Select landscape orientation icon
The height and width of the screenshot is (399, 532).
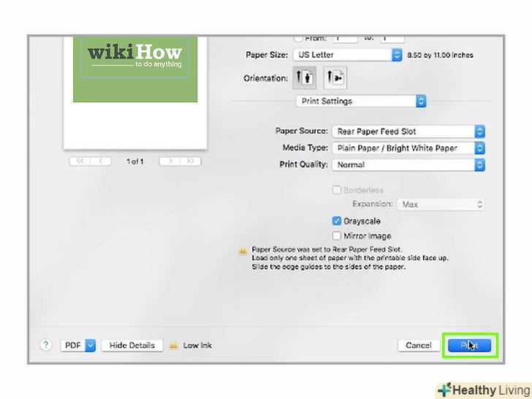coord(335,77)
